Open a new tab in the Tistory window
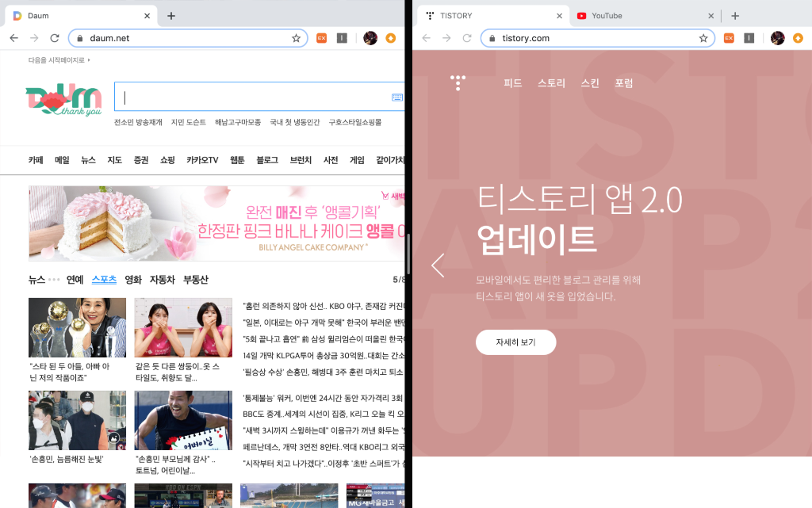This screenshot has width=812, height=508. coord(735,16)
